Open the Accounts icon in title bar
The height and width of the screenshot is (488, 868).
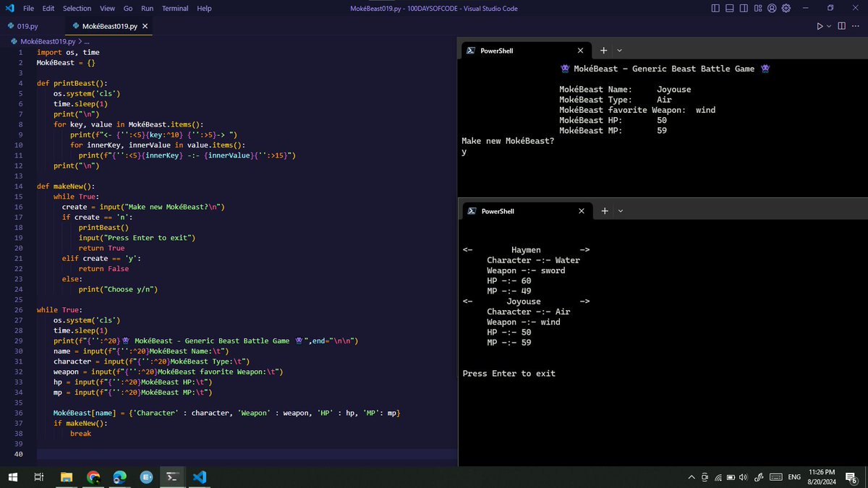(x=772, y=8)
